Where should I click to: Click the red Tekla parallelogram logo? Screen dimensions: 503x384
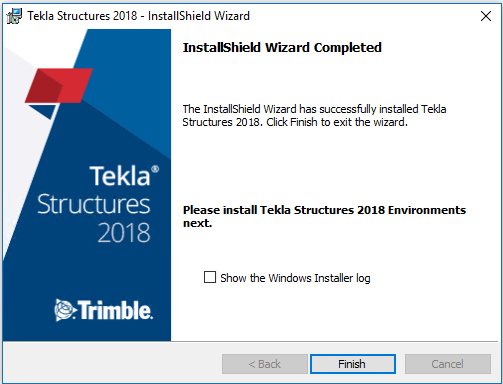59,86
